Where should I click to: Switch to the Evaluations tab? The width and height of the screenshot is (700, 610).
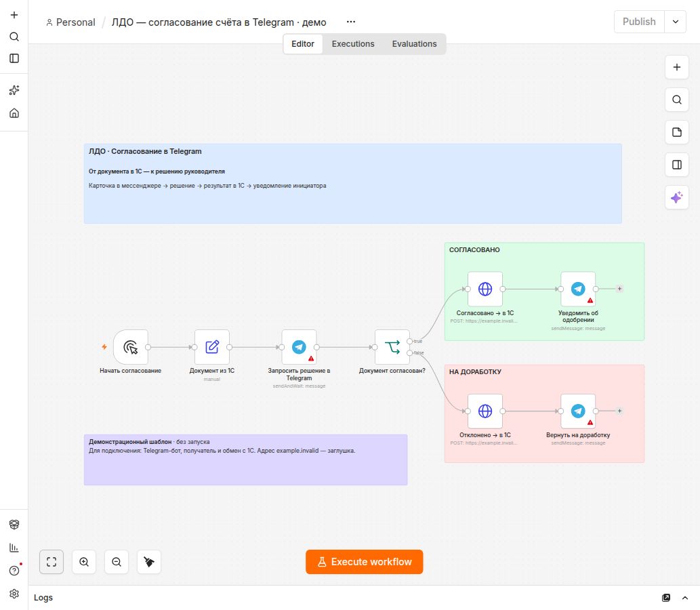pyautogui.click(x=414, y=44)
